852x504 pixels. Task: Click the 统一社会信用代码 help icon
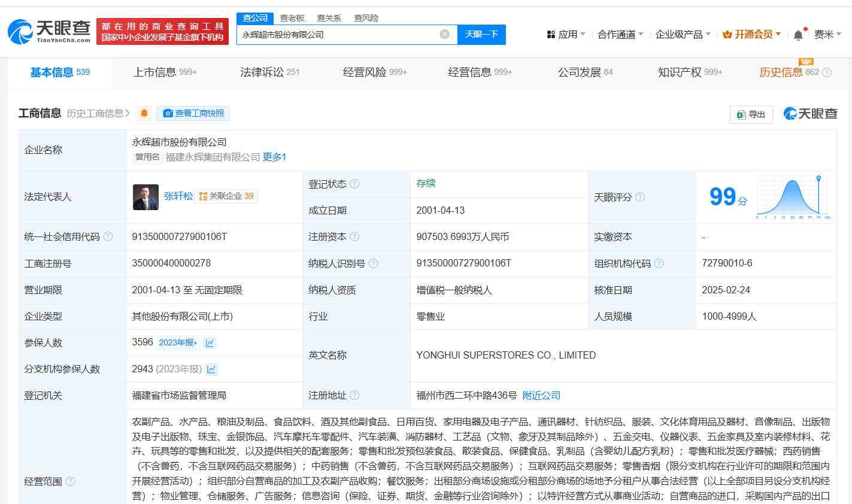tap(108, 236)
